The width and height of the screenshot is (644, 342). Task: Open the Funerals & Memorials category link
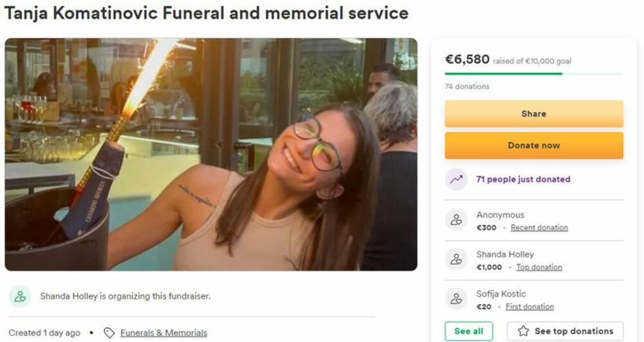(164, 333)
